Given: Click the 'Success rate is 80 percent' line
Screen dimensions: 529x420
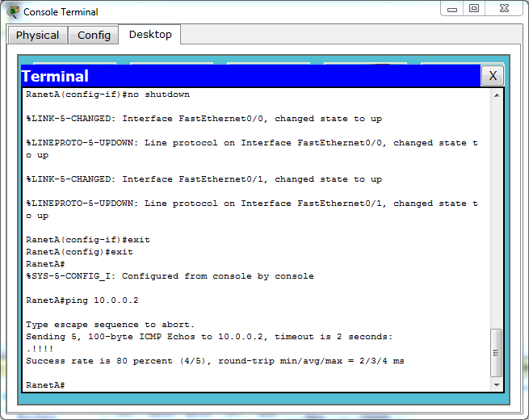Looking at the screenshot, I should 215,361.
